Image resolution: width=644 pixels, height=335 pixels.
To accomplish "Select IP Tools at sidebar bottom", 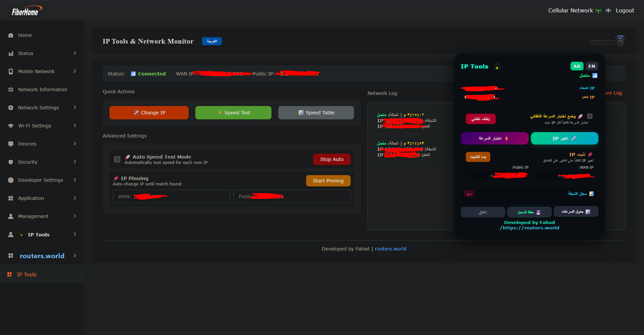I will tap(27, 274).
